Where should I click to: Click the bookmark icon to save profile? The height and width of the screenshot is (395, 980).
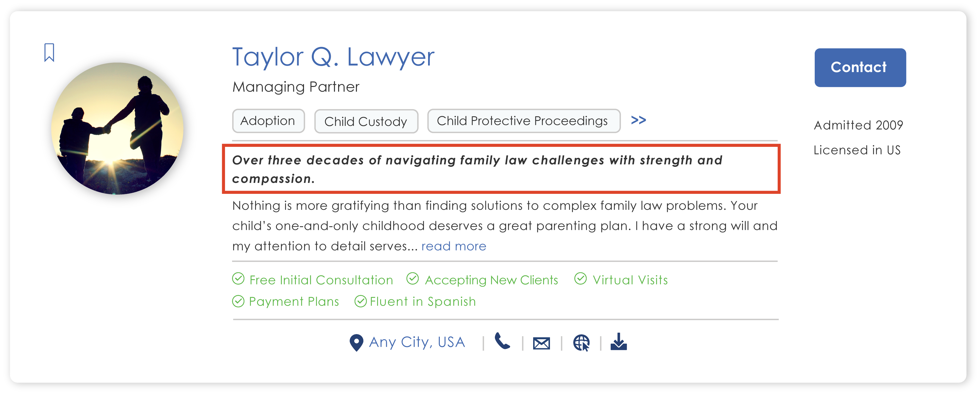(49, 52)
